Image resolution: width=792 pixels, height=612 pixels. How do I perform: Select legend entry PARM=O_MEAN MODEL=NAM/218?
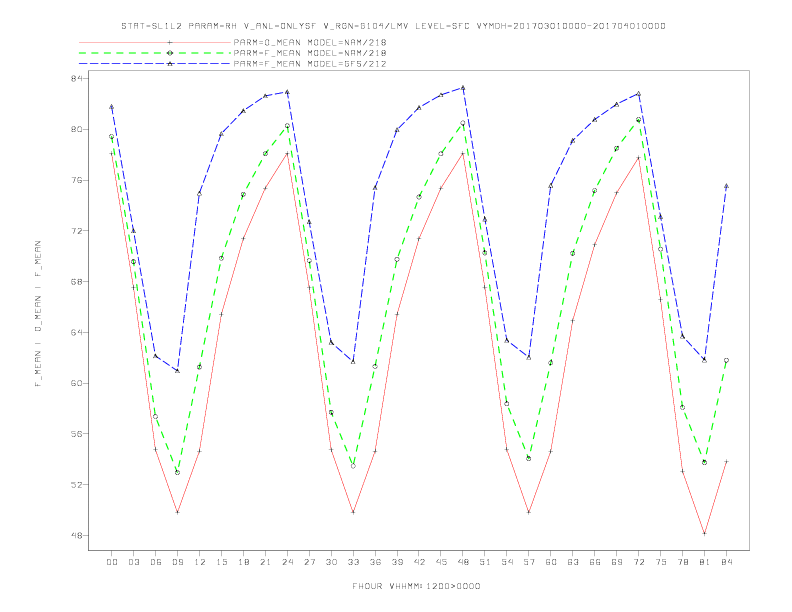[310, 42]
